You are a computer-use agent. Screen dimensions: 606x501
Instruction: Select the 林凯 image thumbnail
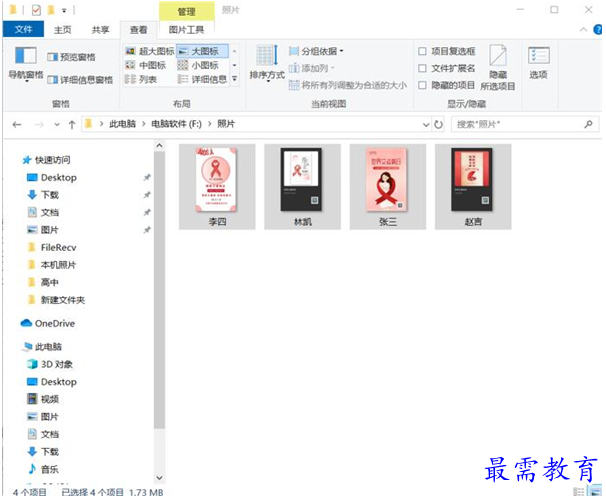(x=303, y=187)
